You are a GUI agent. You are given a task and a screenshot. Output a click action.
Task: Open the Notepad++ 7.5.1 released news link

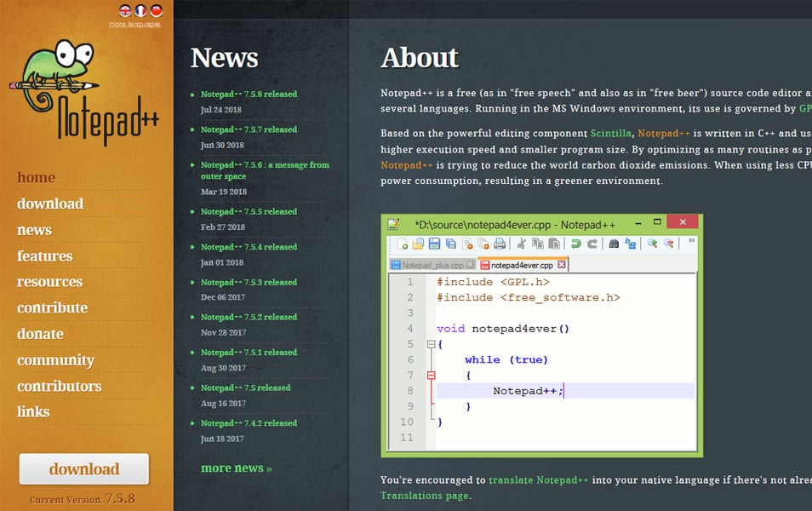249,352
